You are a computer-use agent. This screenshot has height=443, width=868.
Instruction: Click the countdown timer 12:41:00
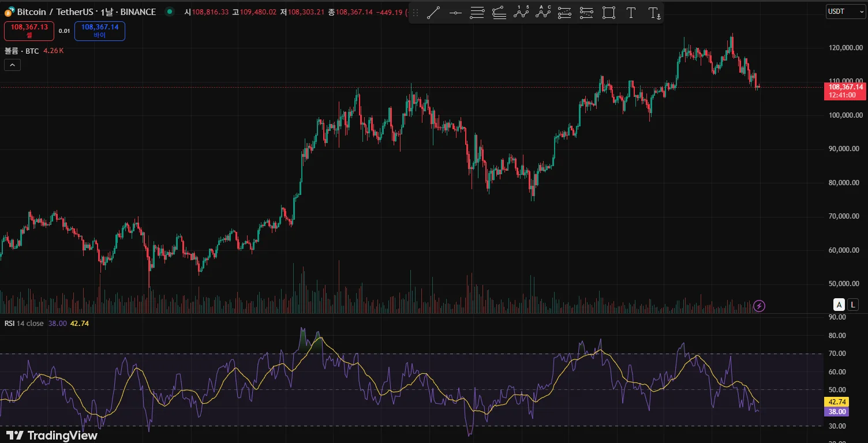[x=842, y=95]
